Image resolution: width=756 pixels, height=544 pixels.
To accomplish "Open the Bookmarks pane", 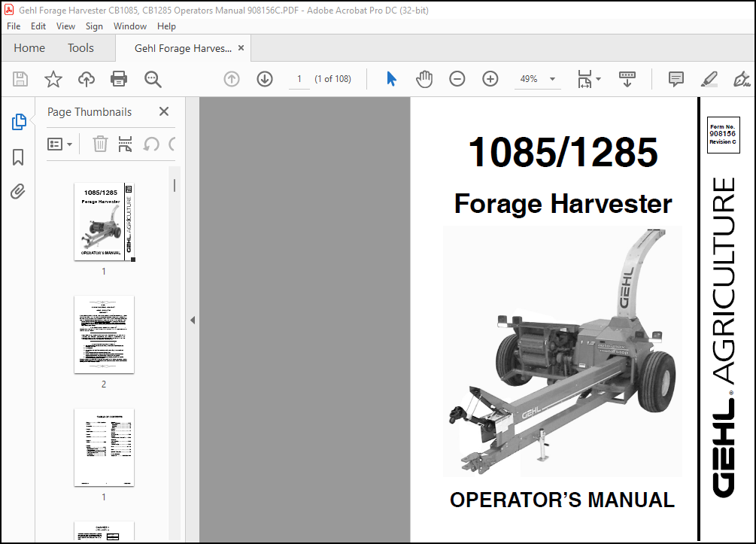I will pos(18,157).
